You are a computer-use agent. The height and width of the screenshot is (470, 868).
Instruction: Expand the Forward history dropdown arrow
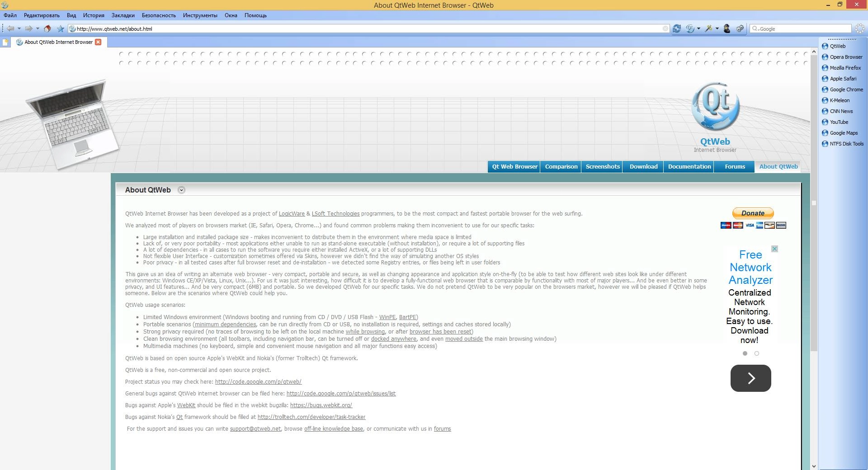(38, 28)
